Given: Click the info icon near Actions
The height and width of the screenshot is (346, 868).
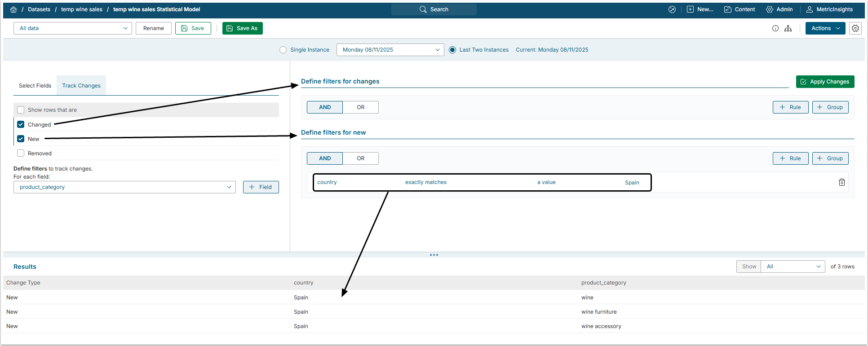Looking at the screenshot, I should [775, 28].
